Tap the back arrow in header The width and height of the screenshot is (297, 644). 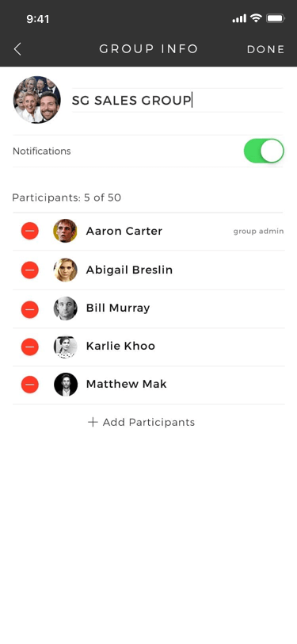point(17,49)
